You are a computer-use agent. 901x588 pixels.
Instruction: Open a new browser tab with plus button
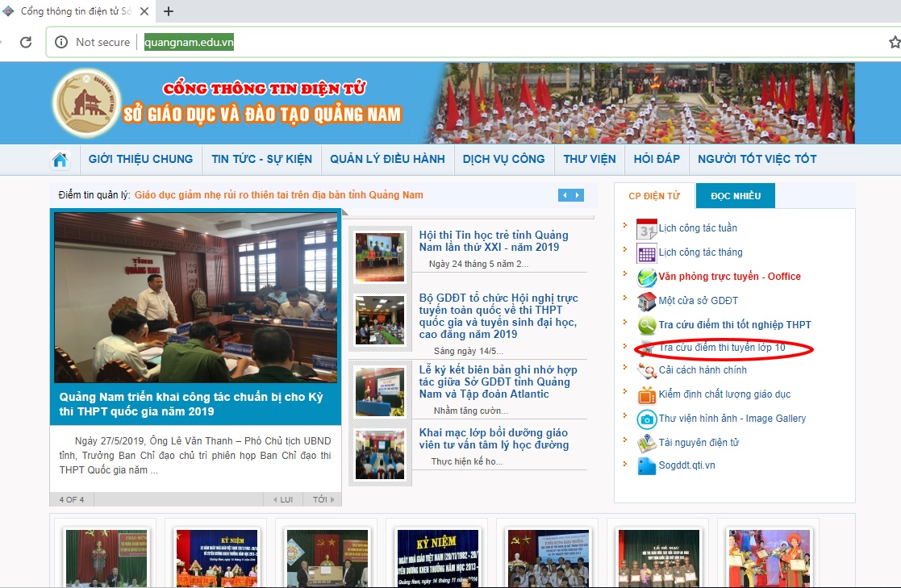pyautogui.click(x=169, y=11)
